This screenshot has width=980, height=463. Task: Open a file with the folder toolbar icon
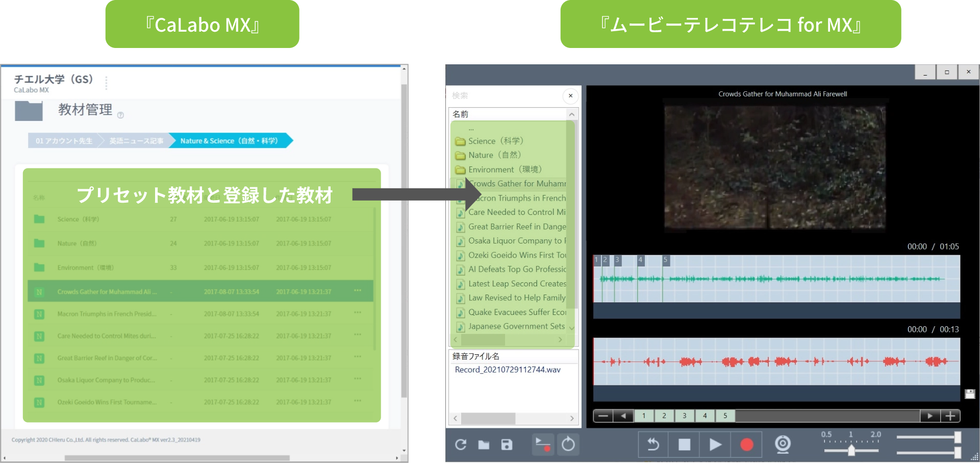pos(484,445)
